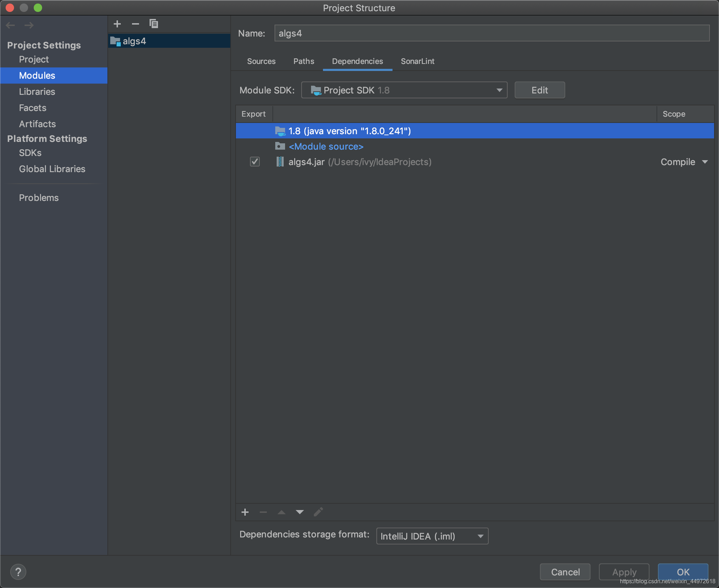Toggle Export checkbox for algs4.jar
Viewport: 719px width, 588px height.
255,162
